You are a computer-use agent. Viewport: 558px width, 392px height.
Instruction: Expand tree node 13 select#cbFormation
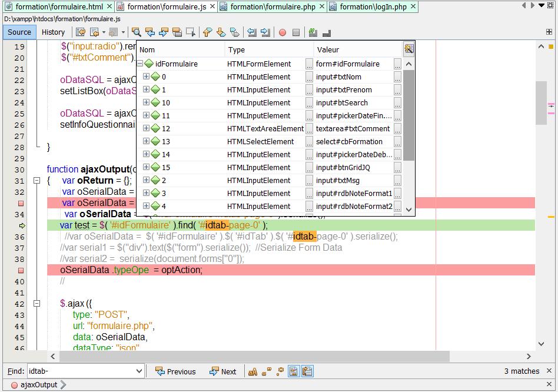point(146,141)
